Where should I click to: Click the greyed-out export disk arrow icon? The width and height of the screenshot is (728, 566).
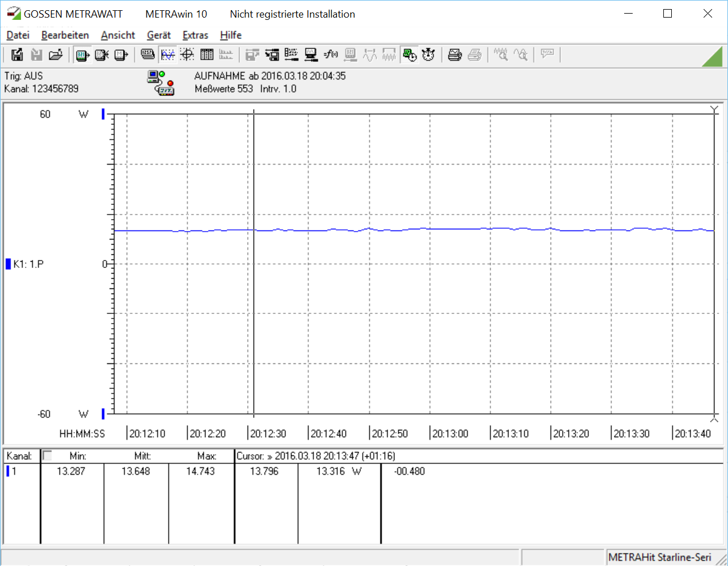point(253,54)
